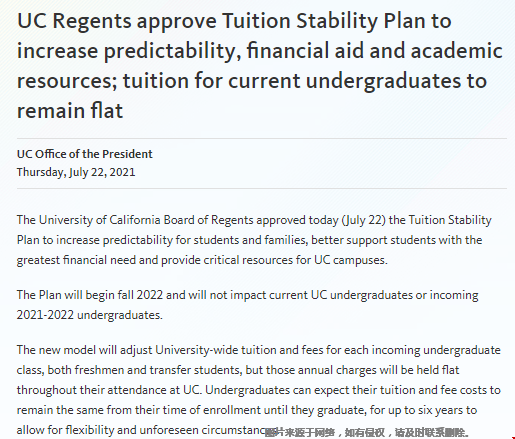Click the Chinese watermark text at the bottom
Image resolution: width=515 pixels, height=439 pixels.
click(367, 433)
